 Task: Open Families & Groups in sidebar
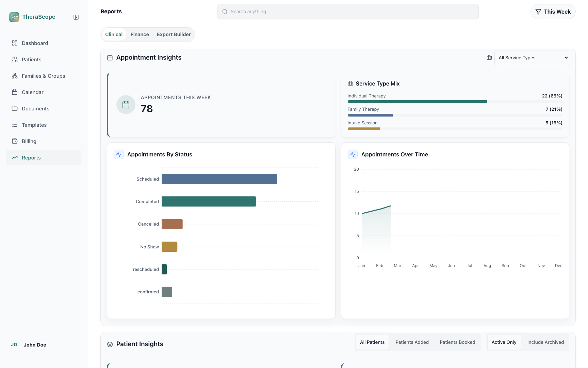click(x=44, y=76)
